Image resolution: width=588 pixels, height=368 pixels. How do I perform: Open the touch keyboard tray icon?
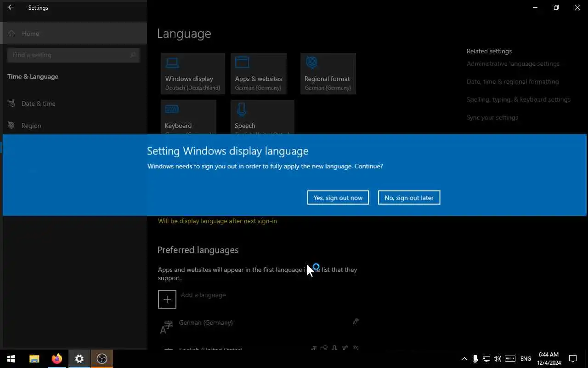click(510, 359)
